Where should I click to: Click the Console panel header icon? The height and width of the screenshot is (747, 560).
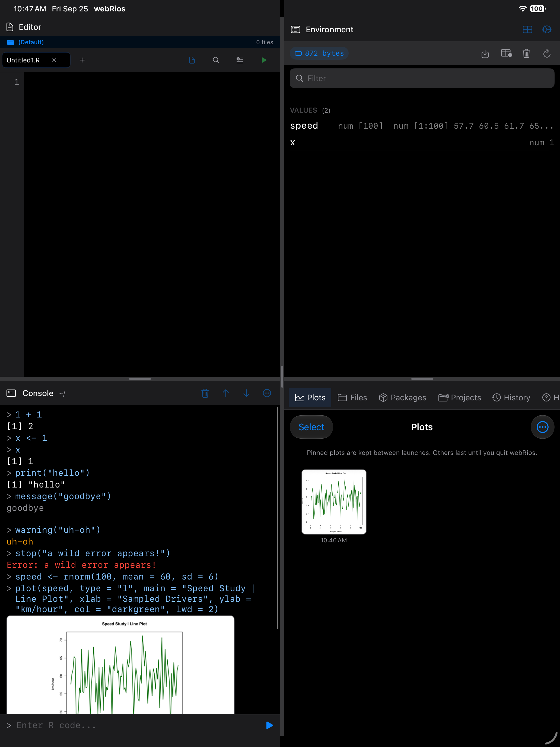tap(11, 393)
